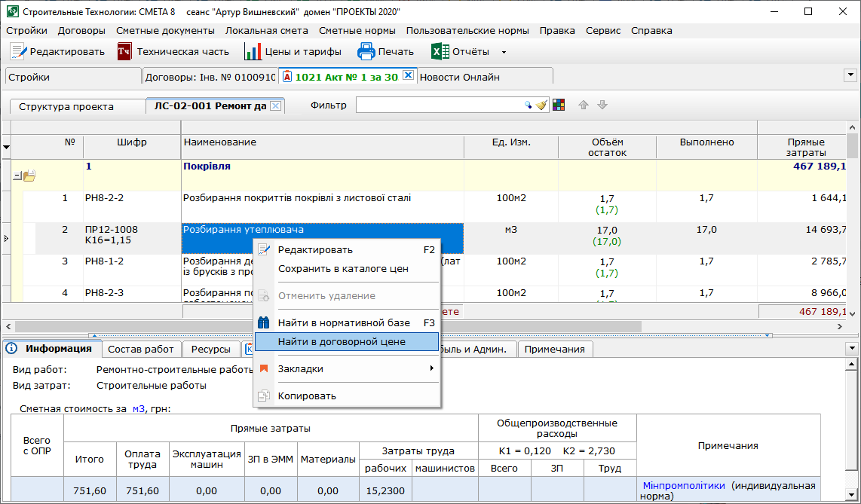Choose Найти в договорной цене
861x504 pixels.
coord(342,341)
